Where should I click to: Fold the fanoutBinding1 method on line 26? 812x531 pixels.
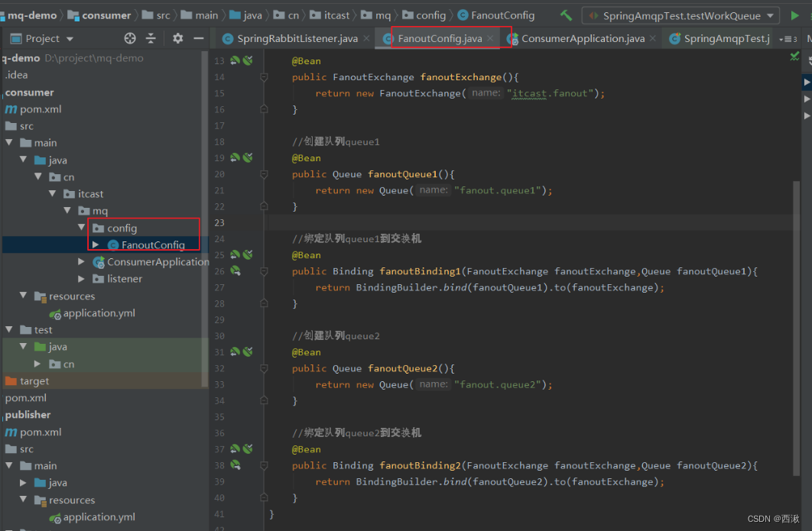(264, 271)
